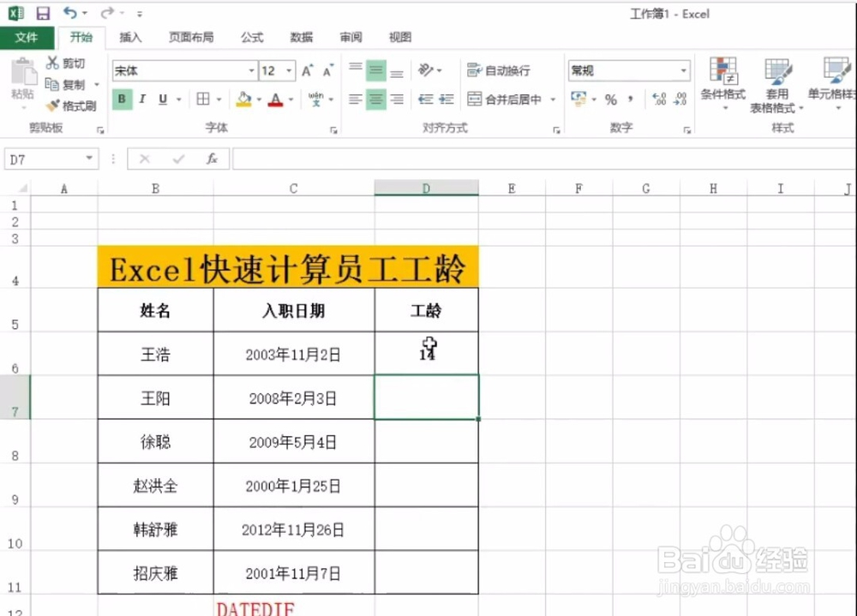857x616 pixels.
Task: Expand the borders dropdown arrow
Action: [x=219, y=99]
